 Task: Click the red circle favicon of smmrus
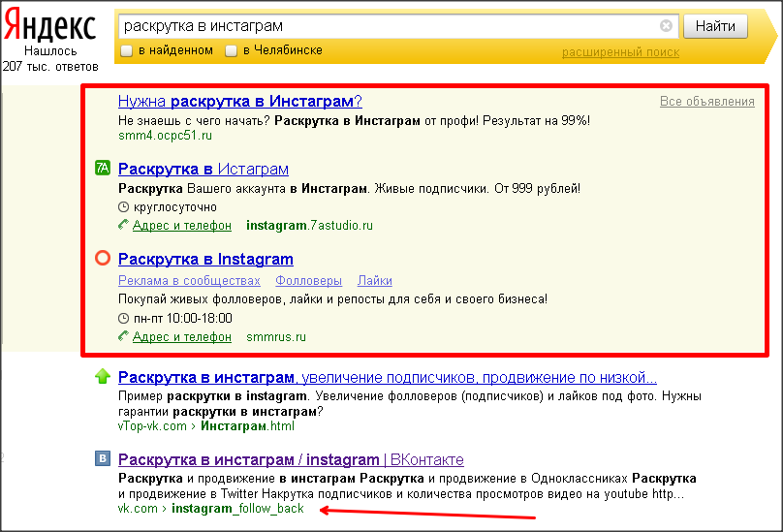pos(103,259)
